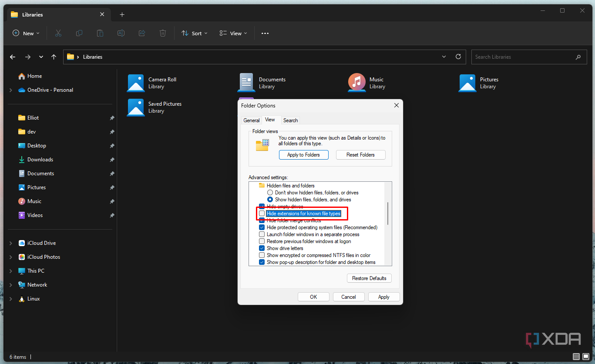Click the Cut scissors icon in toolbar

58,33
